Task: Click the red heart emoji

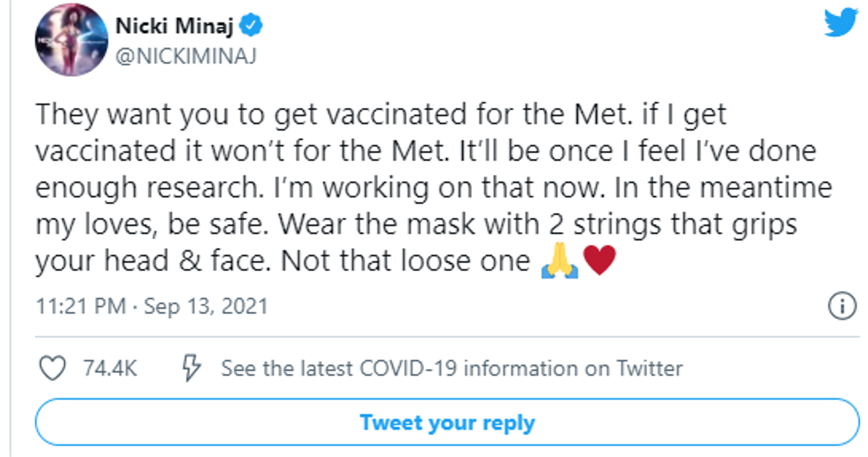Action: (599, 259)
